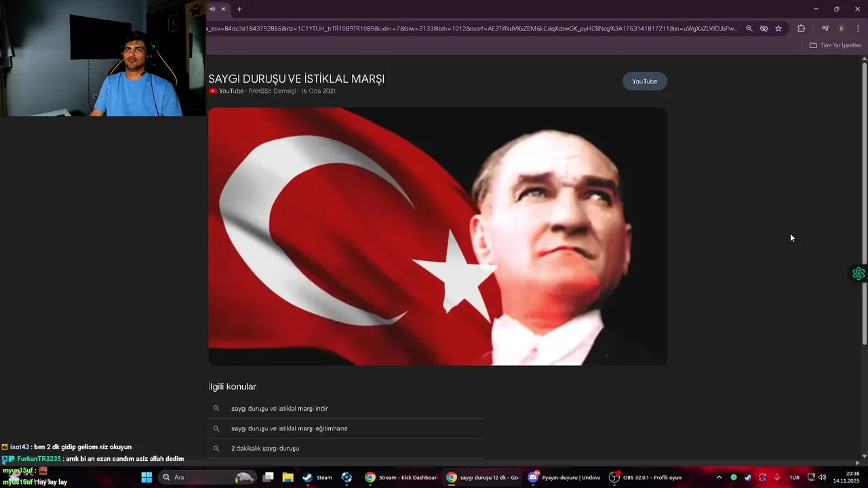This screenshot has width=868, height=488.
Task: Open the blue diamond app icon next to Steam
Action: tap(347, 477)
